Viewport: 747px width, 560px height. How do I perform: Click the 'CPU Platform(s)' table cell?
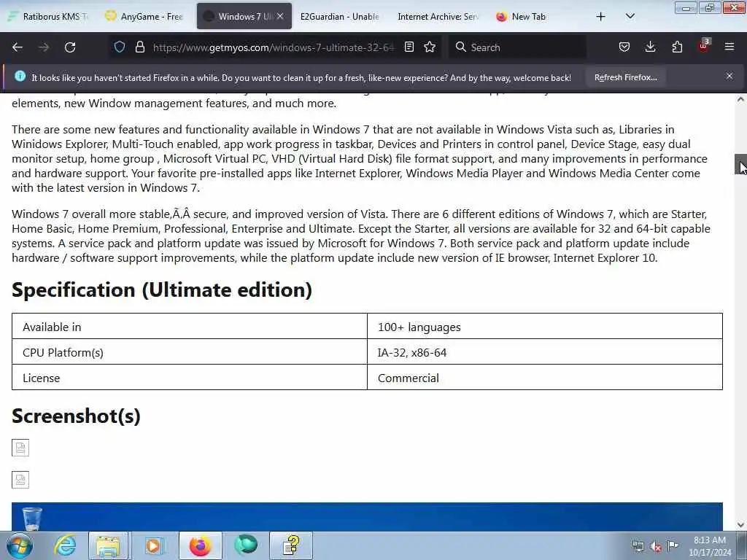point(190,352)
